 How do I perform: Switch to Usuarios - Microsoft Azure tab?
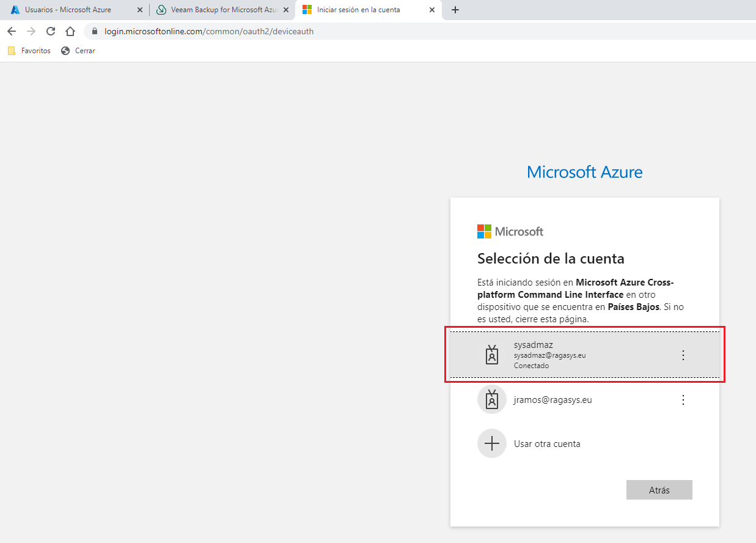[x=75, y=10]
